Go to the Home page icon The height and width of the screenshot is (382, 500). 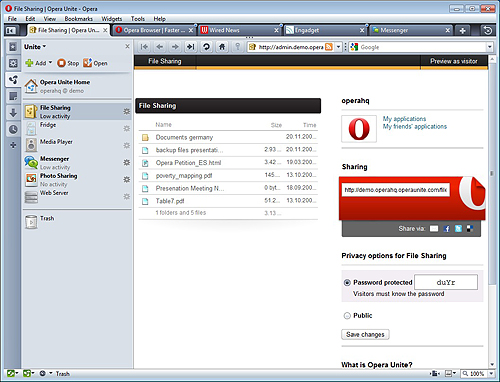pyautogui.click(x=222, y=47)
